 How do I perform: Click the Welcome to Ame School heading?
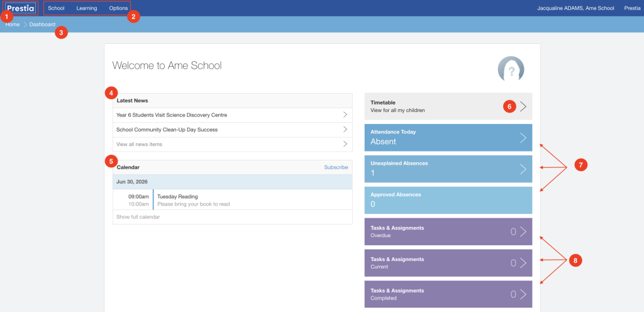[x=167, y=65]
